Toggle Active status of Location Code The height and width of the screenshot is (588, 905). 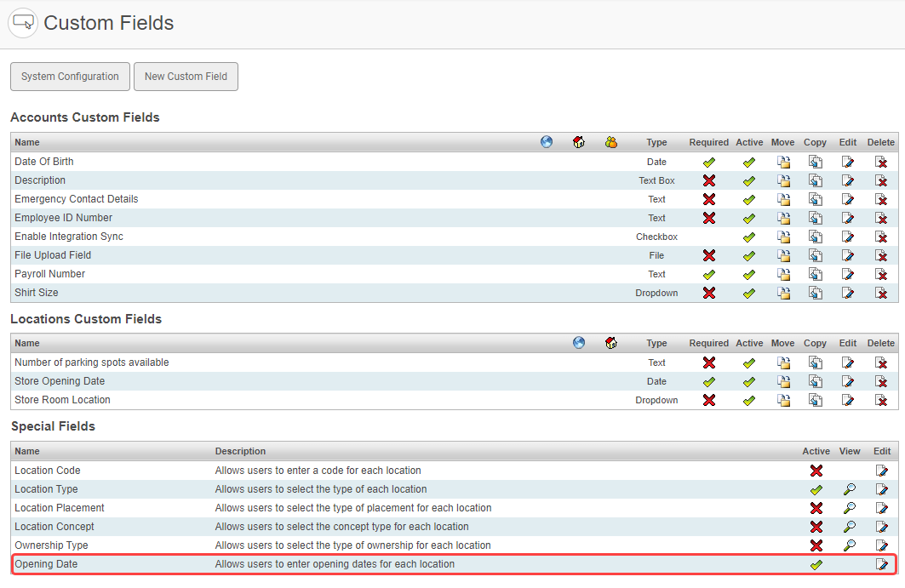click(816, 471)
